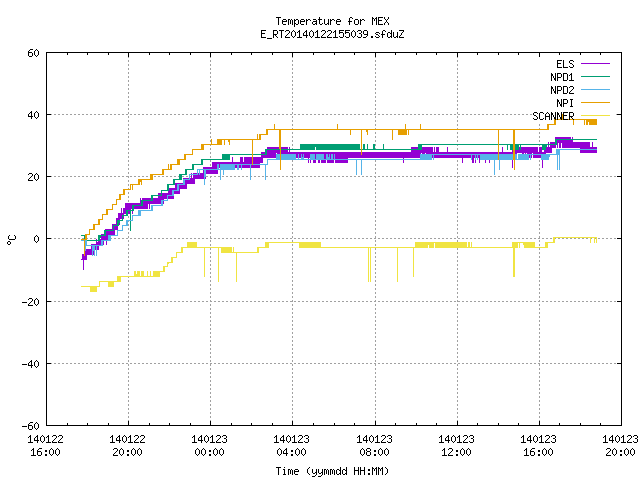This screenshot has width=640, height=480.
Task: Click the x-axis label 140123 08:00
Action: [374, 446]
